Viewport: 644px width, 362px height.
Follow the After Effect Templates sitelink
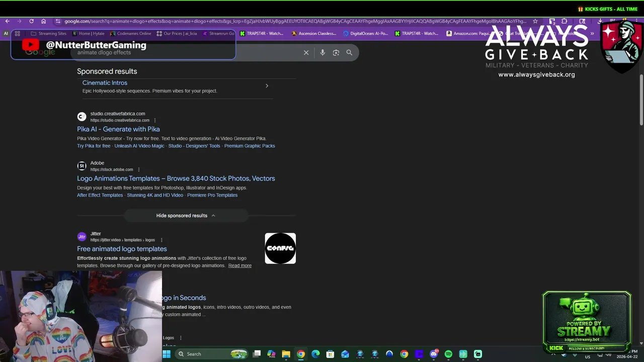(100, 195)
